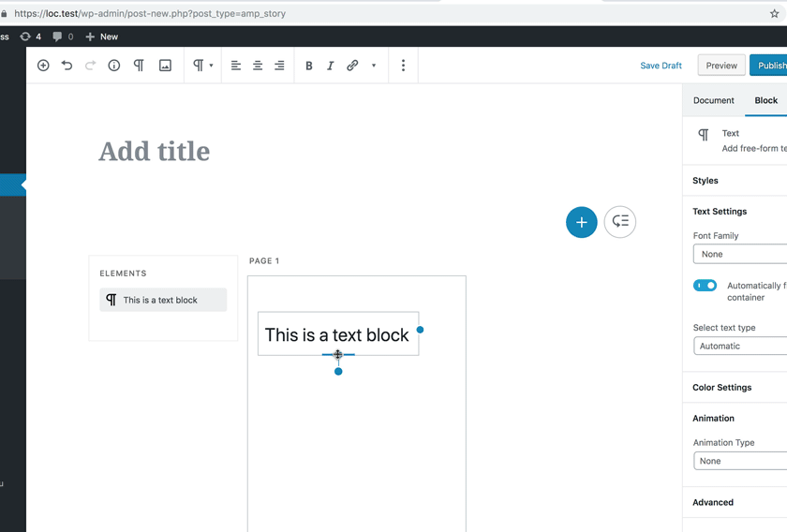Click the browser address bar URL

pos(150,13)
